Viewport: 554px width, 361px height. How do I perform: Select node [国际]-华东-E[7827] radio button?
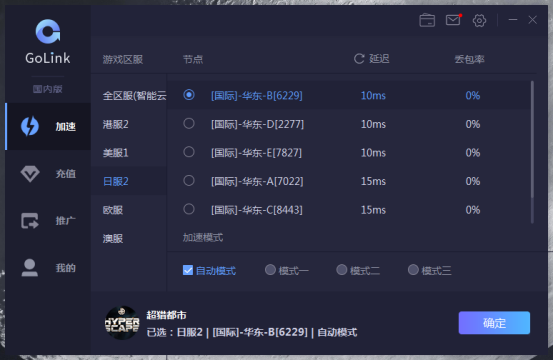pos(189,152)
